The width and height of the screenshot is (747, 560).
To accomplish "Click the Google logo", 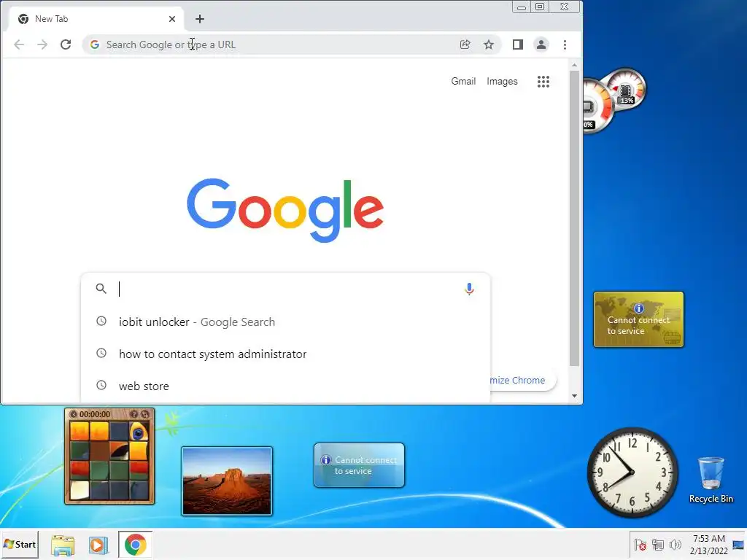I will (x=285, y=210).
